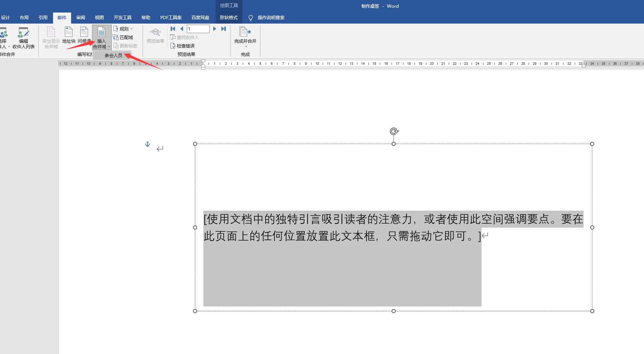Switch to the View (视图) tab
Screen dimensions: 644x354
pos(99,18)
